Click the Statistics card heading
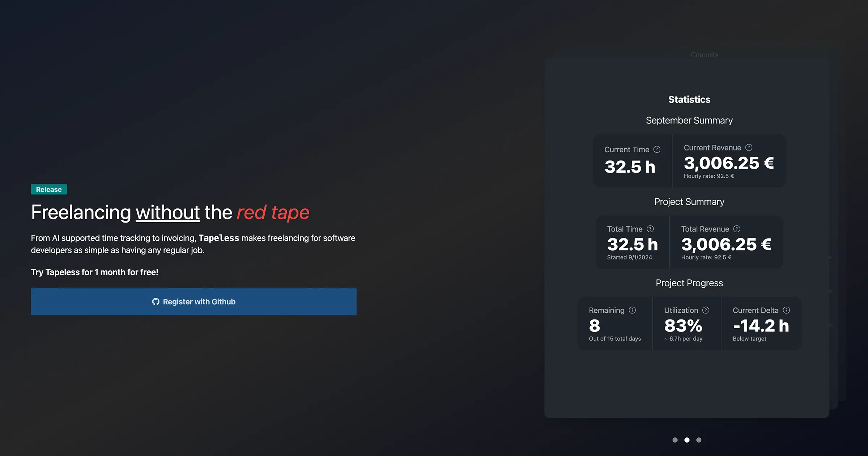868x456 pixels. tap(689, 100)
